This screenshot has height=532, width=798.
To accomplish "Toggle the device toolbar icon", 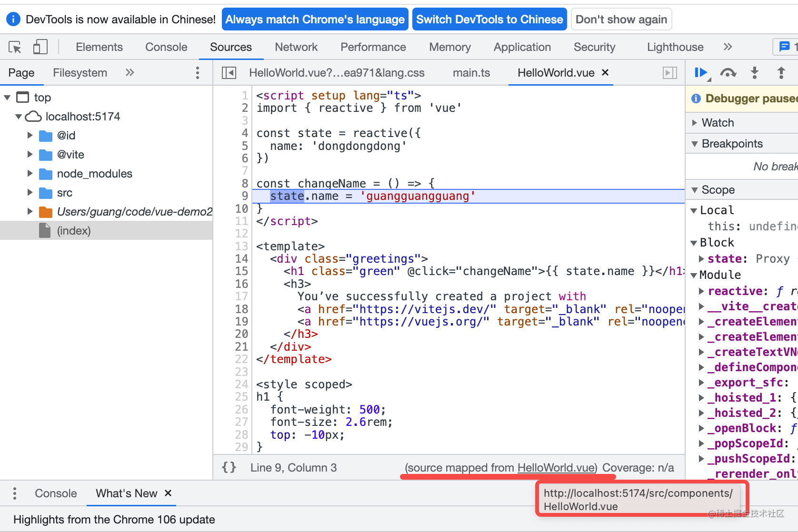I will [40, 47].
